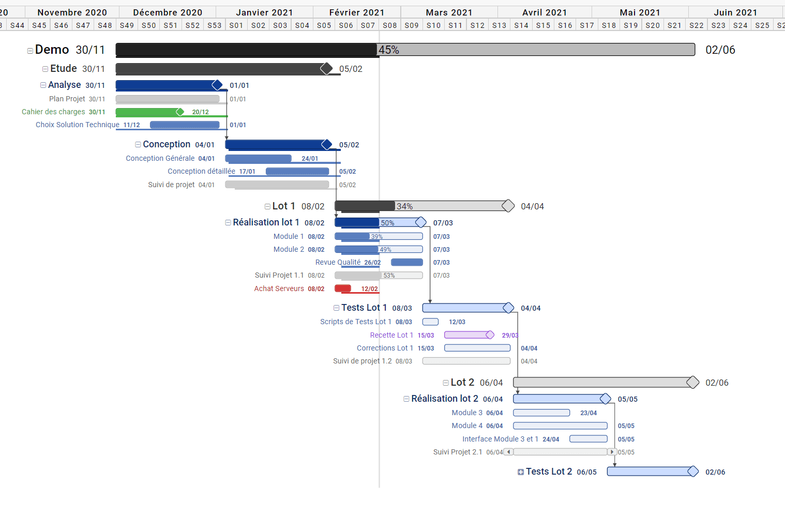The image size is (785, 532).
Task: Expand the Tests Lot 2 group
Action: pos(521,472)
